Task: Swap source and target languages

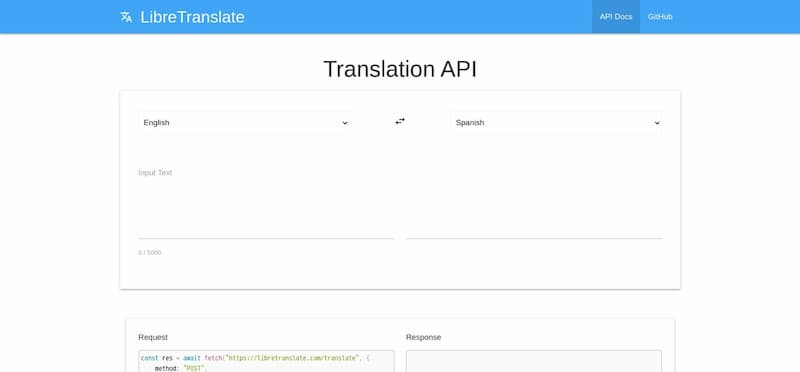Action: click(400, 121)
